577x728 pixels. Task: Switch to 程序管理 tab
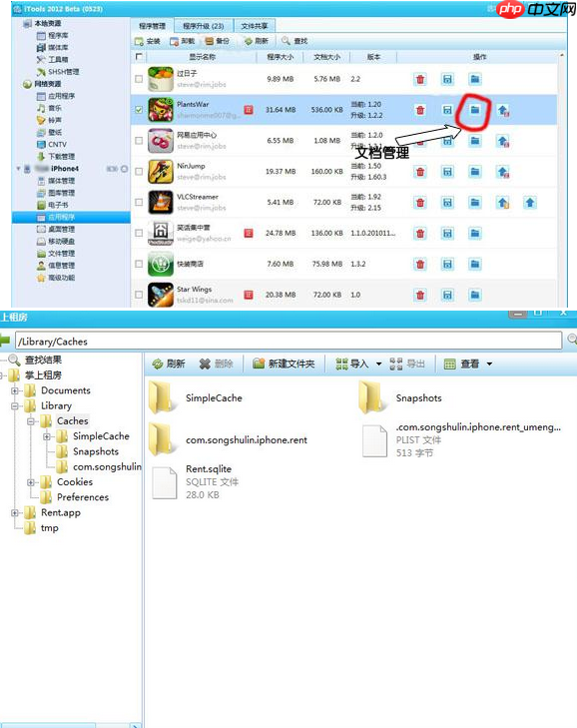tap(153, 27)
